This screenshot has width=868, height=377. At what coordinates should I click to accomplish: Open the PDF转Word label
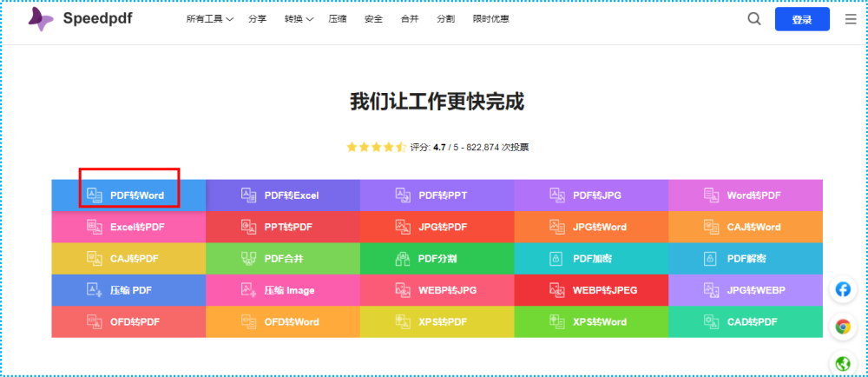tap(137, 195)
